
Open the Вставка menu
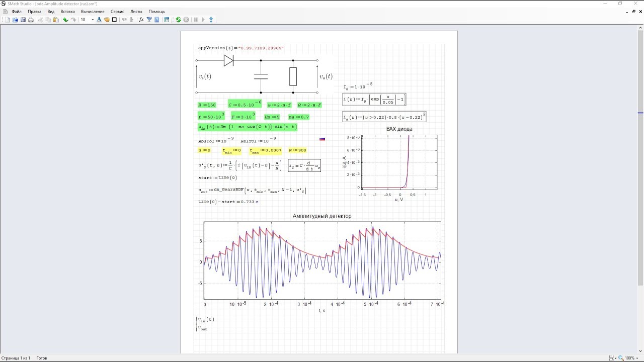pyautogui.click(x=67, y=11)
